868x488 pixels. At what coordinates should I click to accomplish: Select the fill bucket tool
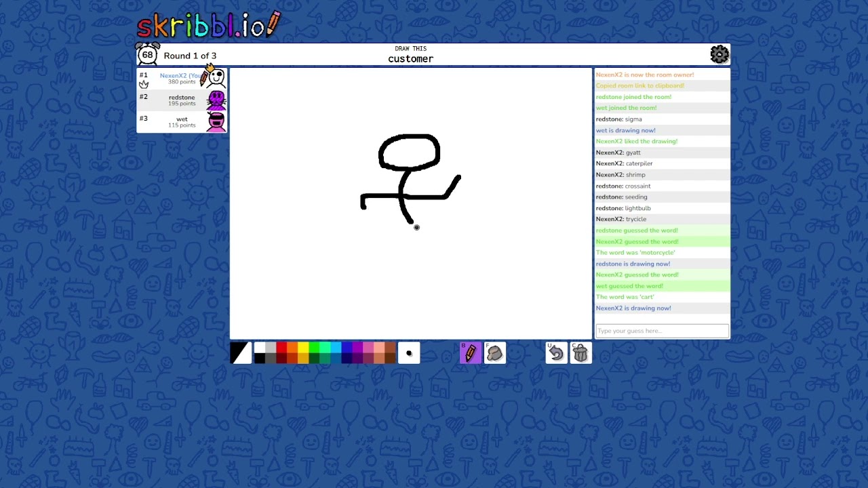click(x=495, y=352)
